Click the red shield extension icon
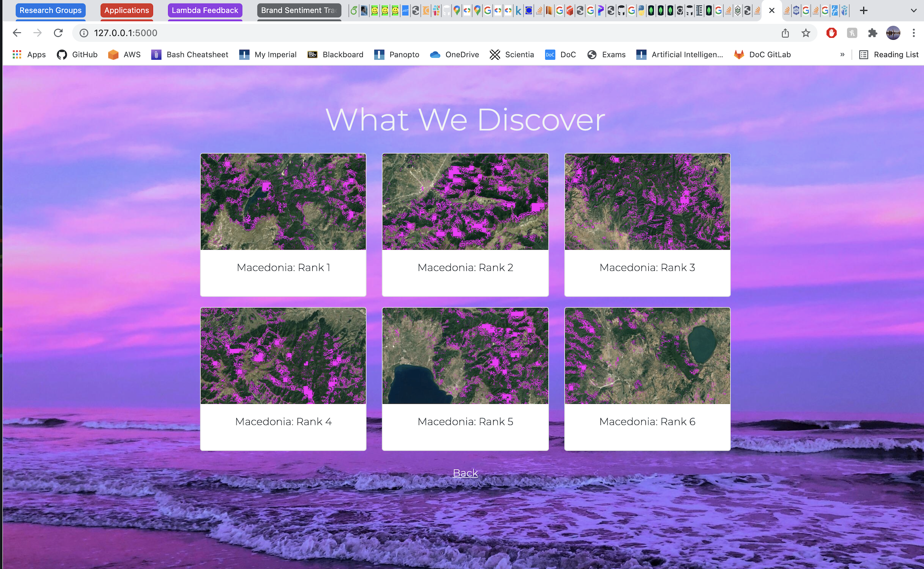924x569 pixels. 831,33
